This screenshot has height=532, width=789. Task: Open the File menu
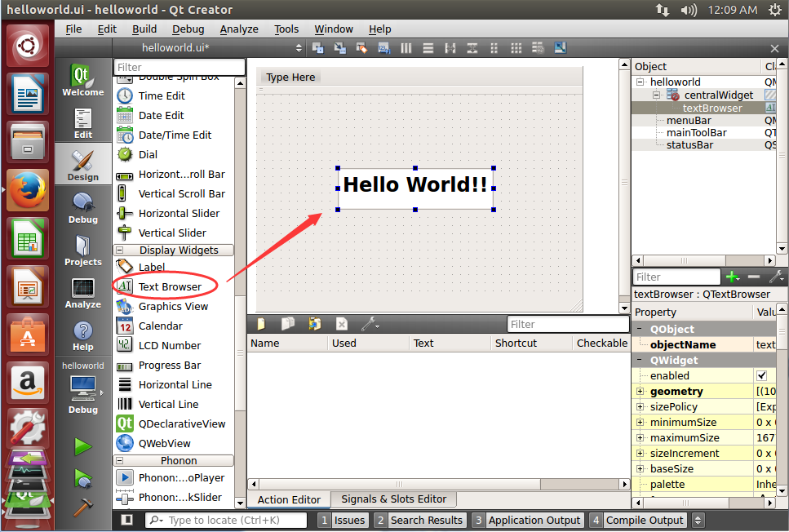(73, 29)
